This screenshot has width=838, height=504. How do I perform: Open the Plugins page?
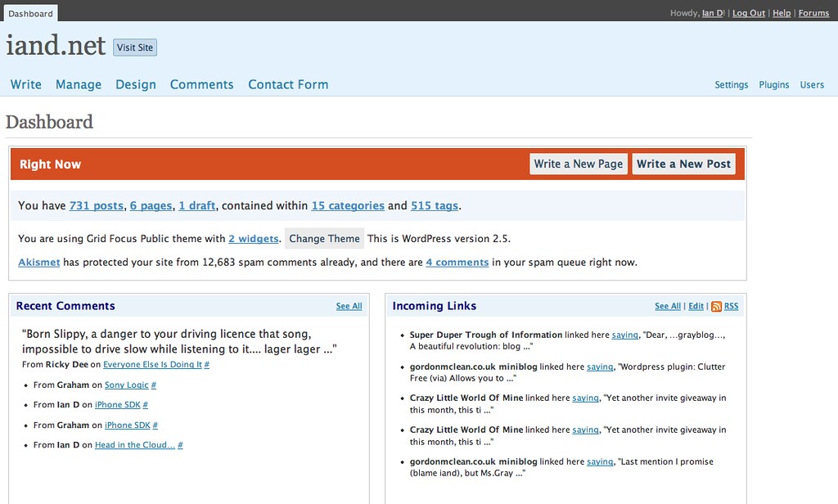point(774,84)
